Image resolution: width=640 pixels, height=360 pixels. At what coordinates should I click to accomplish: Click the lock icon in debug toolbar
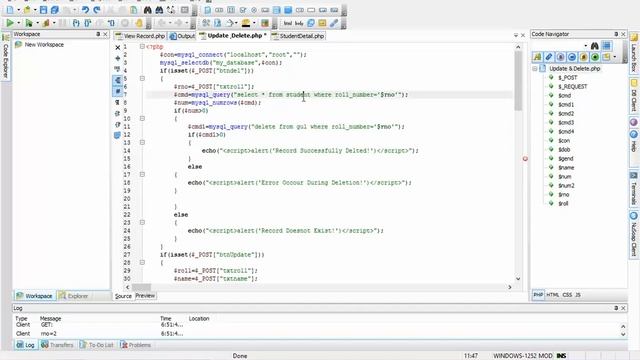click(139, 23)
